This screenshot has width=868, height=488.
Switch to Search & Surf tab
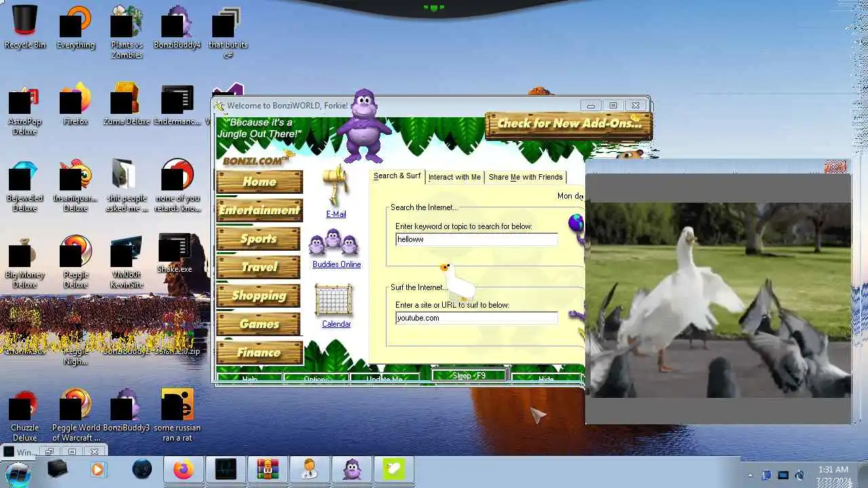(x=397, y=176)
